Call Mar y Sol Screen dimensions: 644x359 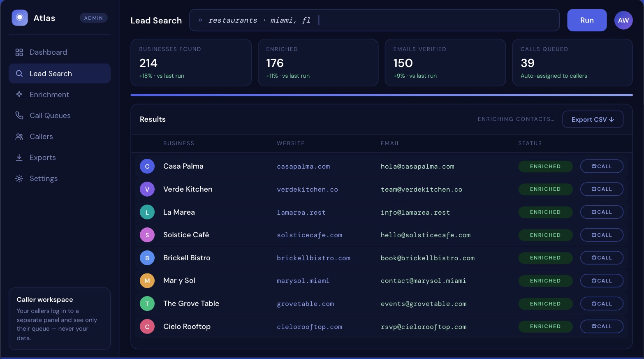602,281
